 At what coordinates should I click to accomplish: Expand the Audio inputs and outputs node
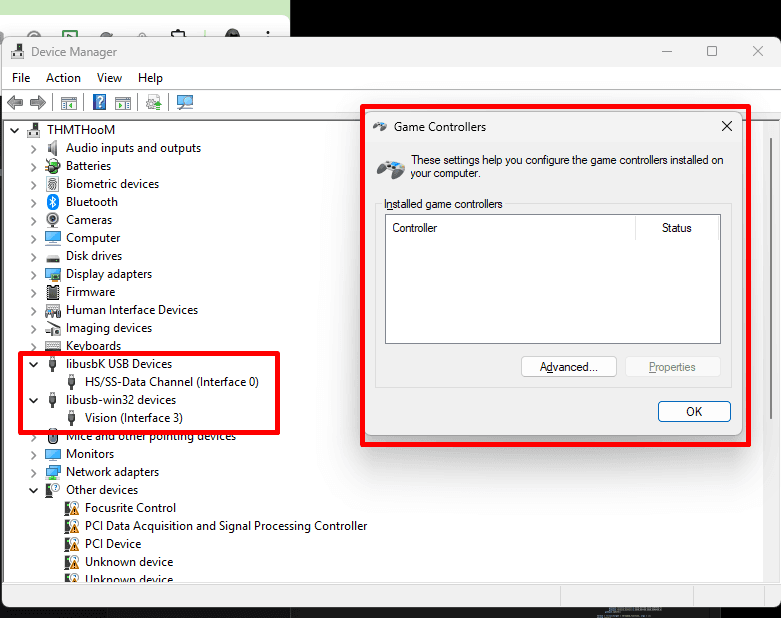pos(34,148)
